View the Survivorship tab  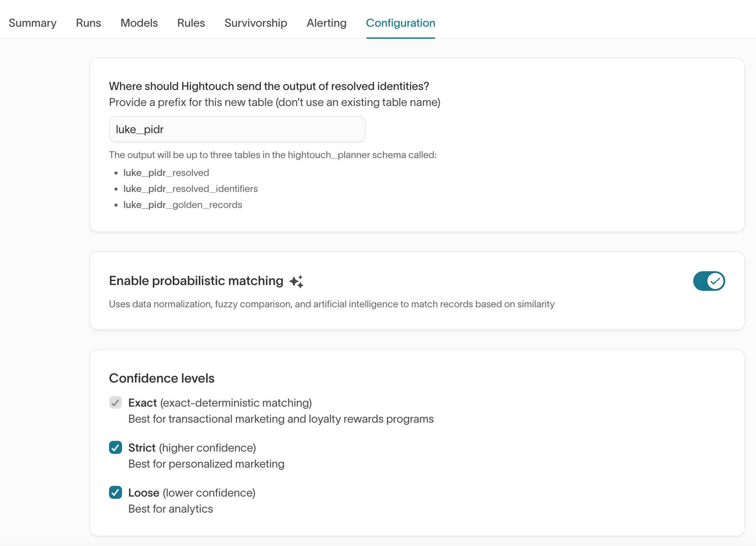pyautogui.click(x=256, y=23)
